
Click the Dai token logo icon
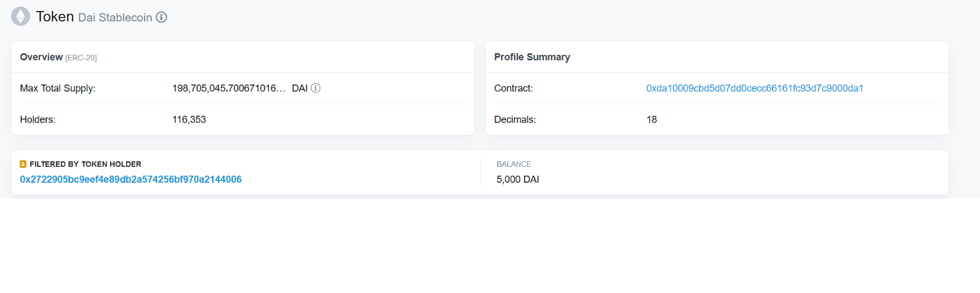(x=20, y=17)
